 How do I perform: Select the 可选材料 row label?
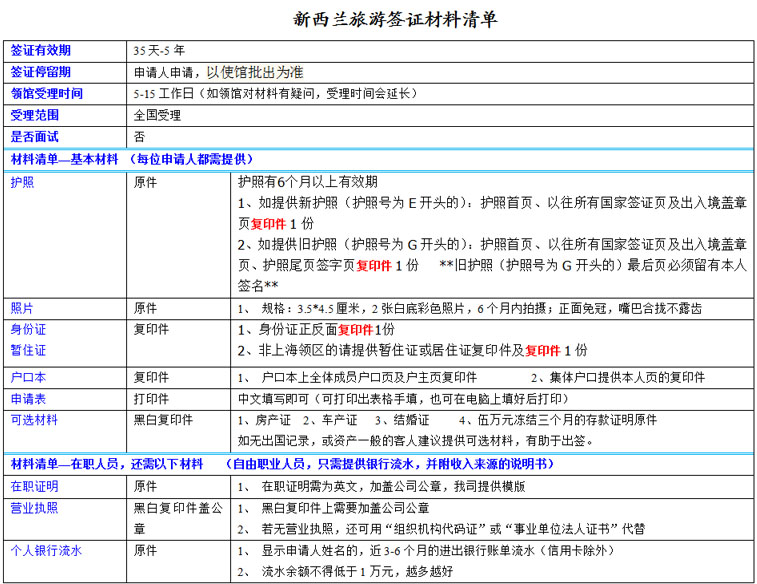click(x=34, y=420)
